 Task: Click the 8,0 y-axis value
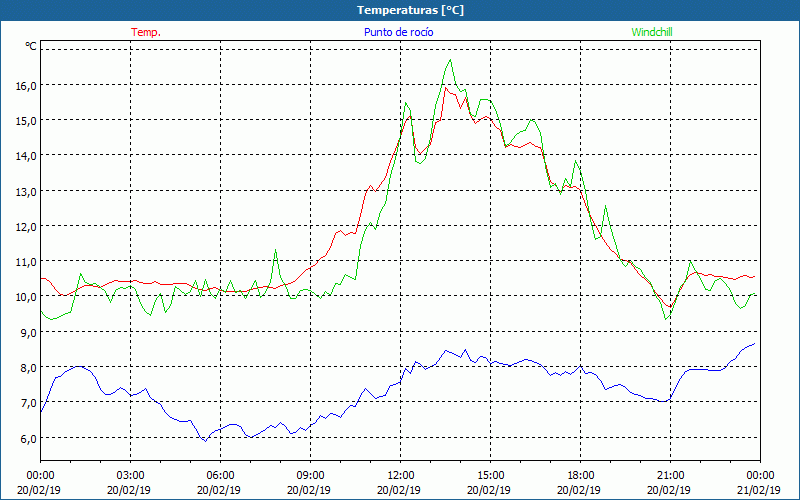click(x=28, y=368)
